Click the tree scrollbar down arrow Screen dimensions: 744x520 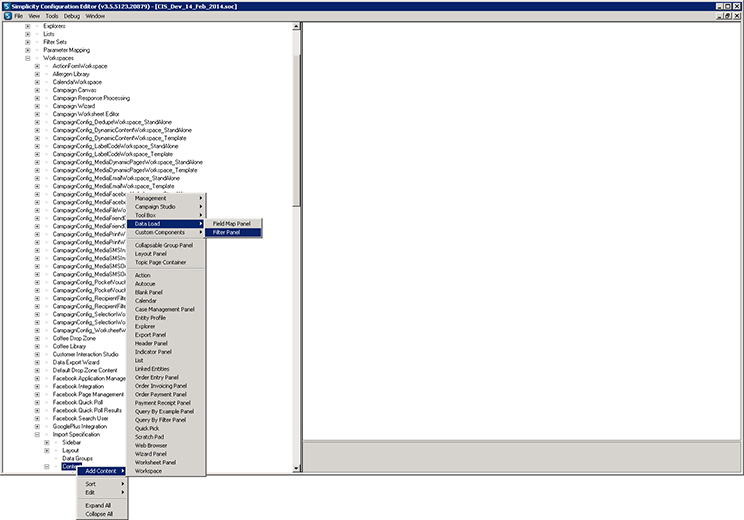(x=297, y=469)
